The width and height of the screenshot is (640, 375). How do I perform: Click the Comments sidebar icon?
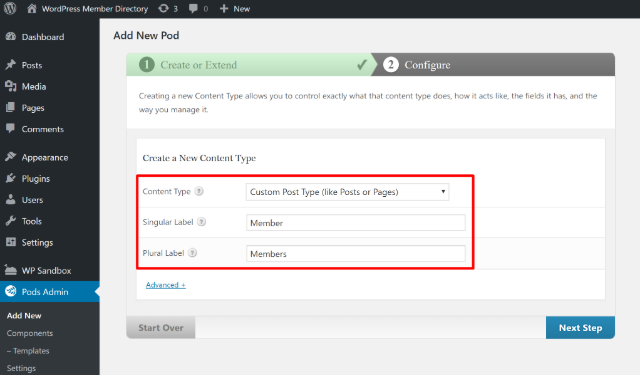point(11,129)
